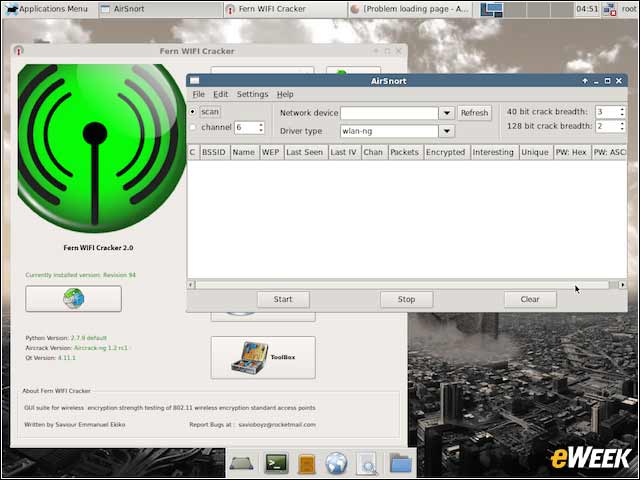Increase the 128 bit crack breadth value

(622, 123)
